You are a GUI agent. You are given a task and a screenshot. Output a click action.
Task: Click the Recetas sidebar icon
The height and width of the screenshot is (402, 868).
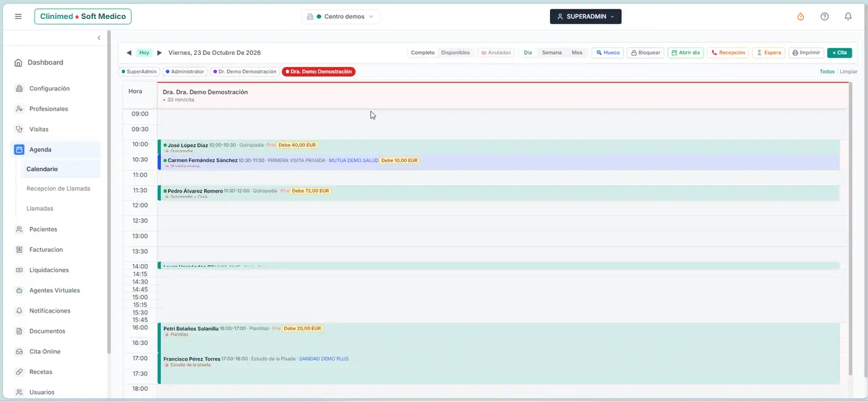pyautogui.click(x=20, y=372)
